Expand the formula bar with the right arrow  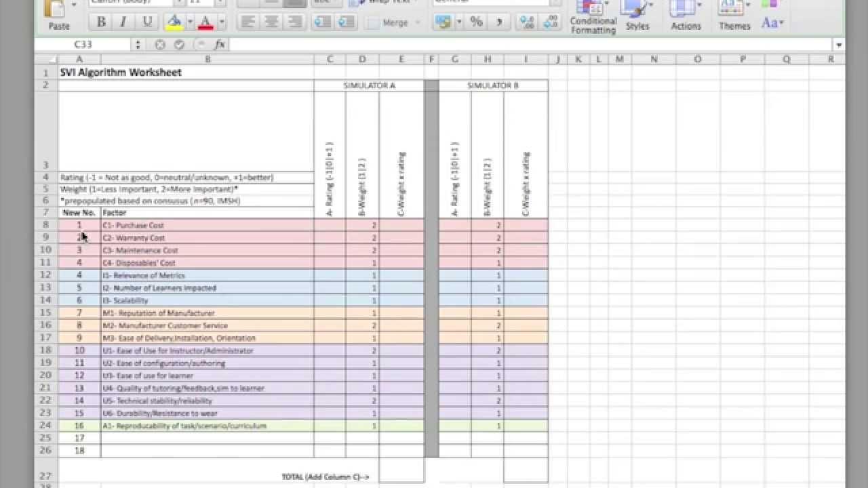point(840,45)
